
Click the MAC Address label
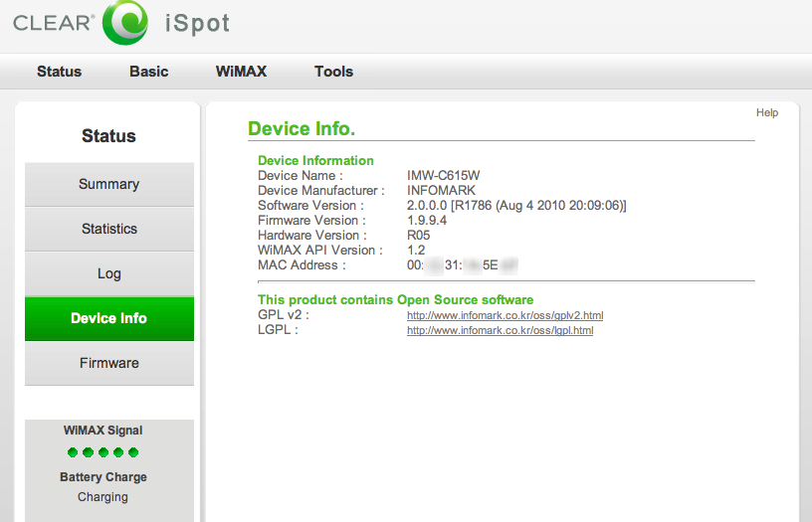(302, 265)
